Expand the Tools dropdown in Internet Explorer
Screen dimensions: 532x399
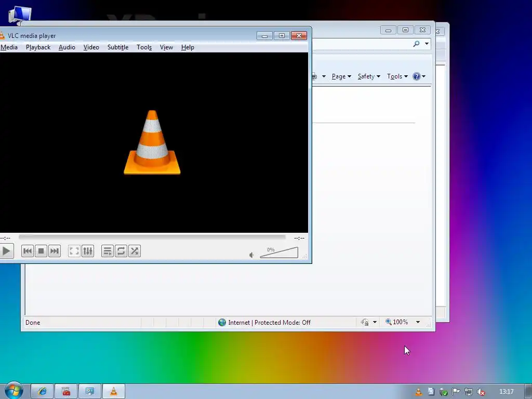(x=397, y=76)
